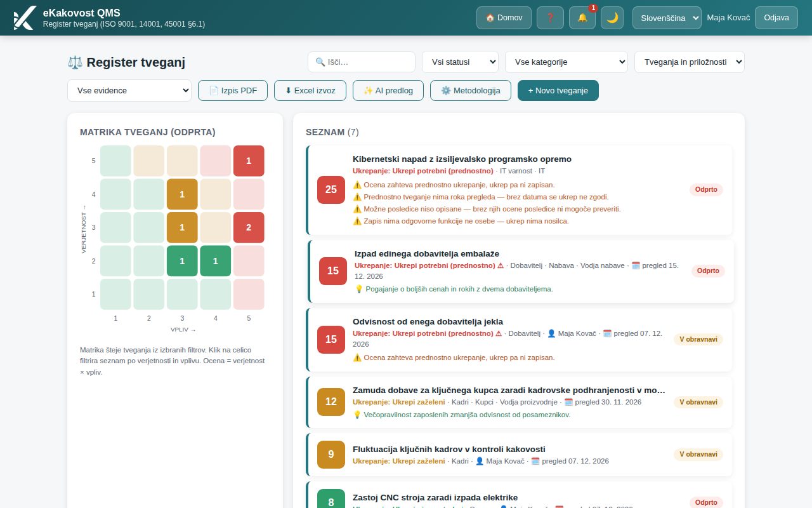
Task: Click lightbulb icon beside 'Pogajanje o boljših cenah'
Action: click(359, 289)
